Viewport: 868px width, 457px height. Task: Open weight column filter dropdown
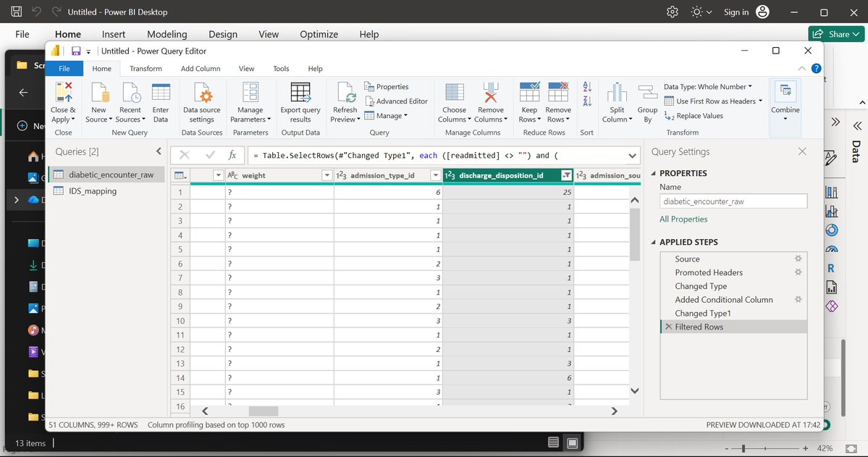pos(326,175)
